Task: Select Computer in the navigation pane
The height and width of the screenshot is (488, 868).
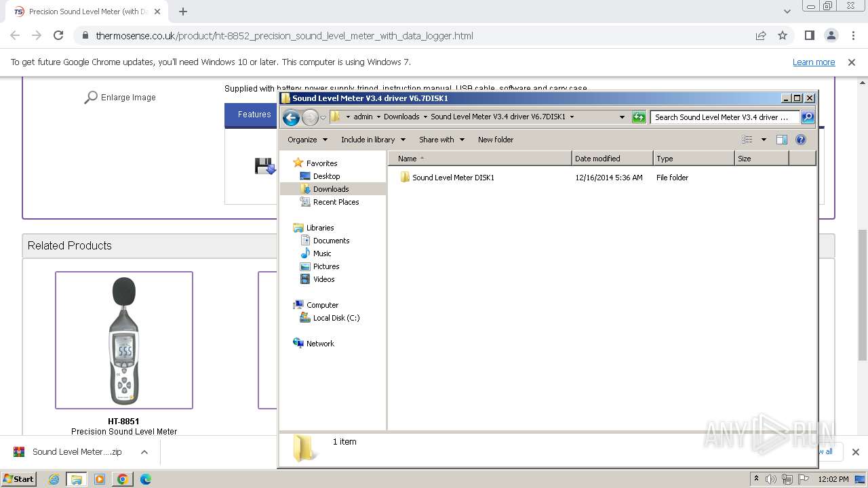Action: (x=316, y=305)
